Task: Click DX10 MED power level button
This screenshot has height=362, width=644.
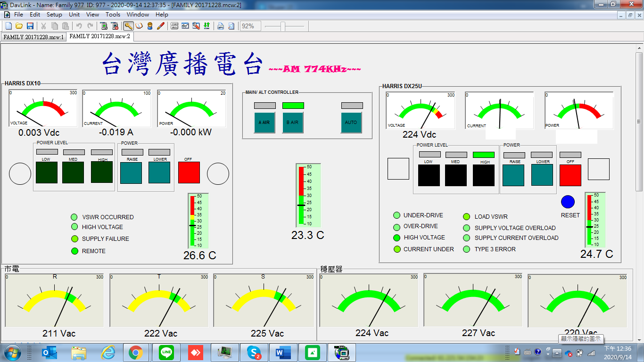Action: point(73,172)
